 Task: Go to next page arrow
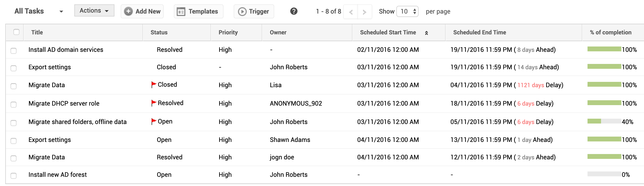(364, 12)
